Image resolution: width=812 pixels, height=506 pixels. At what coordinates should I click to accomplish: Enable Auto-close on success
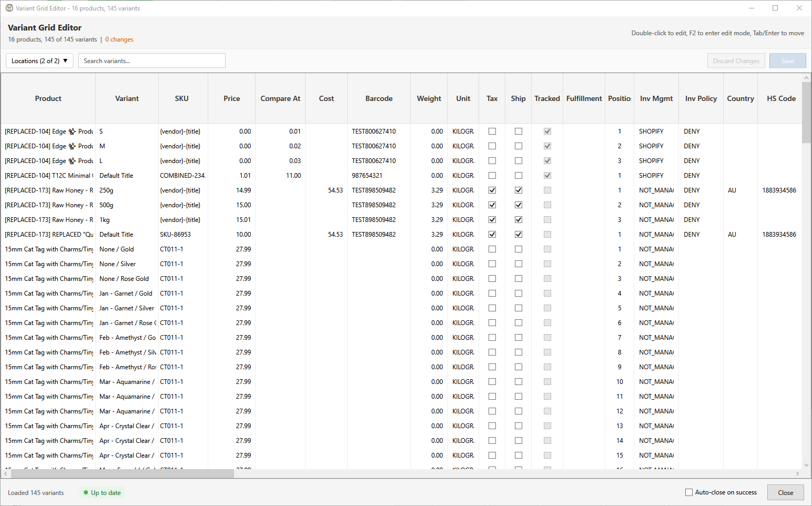[688, 492]
